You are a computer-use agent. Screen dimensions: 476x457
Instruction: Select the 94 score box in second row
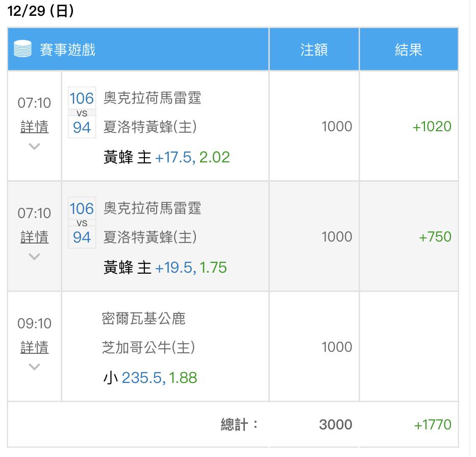tap(82, 237)
